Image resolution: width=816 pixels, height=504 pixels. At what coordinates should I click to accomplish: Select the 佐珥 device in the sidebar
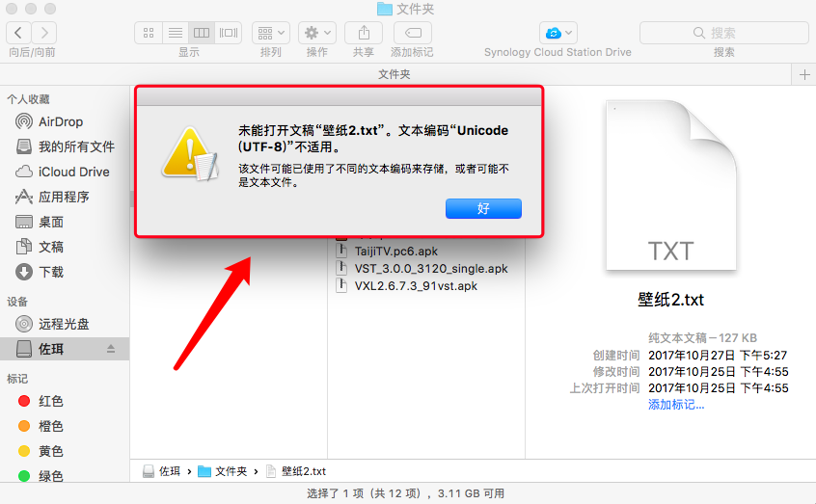[x=65, y=349]
